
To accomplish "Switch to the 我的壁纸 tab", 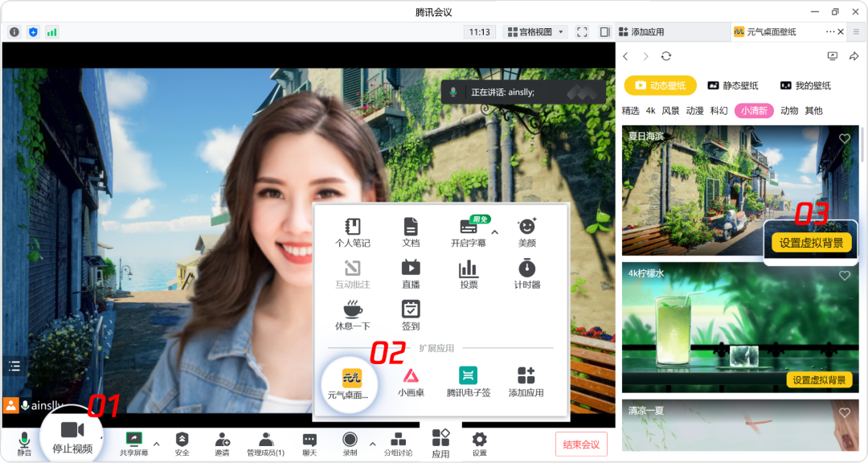I will click(805, 85).
